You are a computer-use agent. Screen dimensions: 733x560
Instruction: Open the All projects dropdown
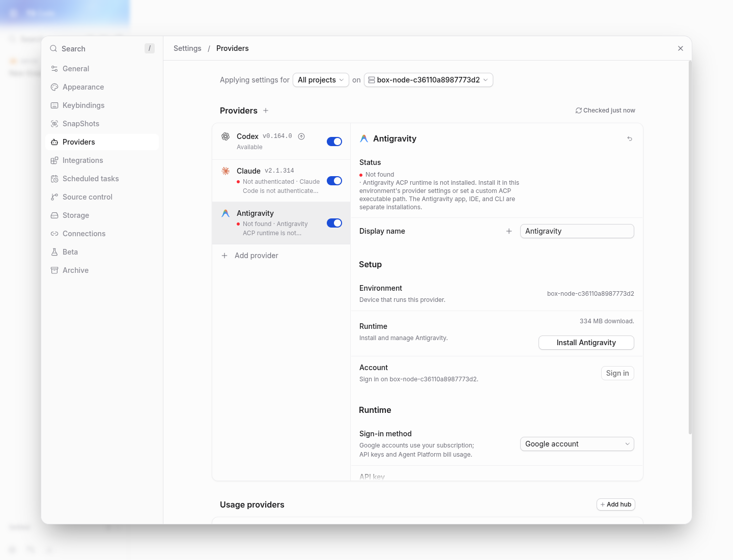pyautogui.click(x=321, y=80)
